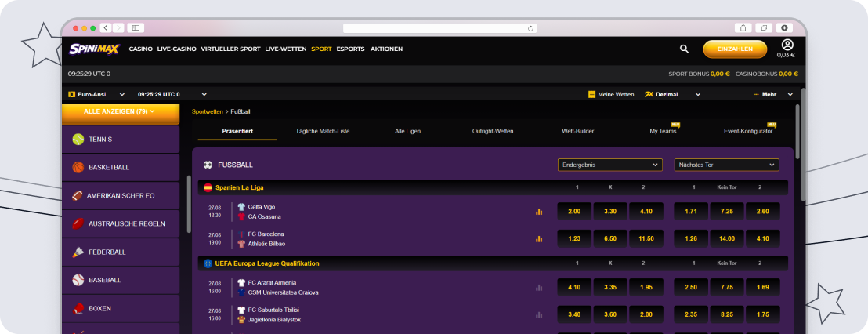Open stats icon for FC Ararat Armenia match
Screen dimensions: 868x334
(x=539, y=288)
